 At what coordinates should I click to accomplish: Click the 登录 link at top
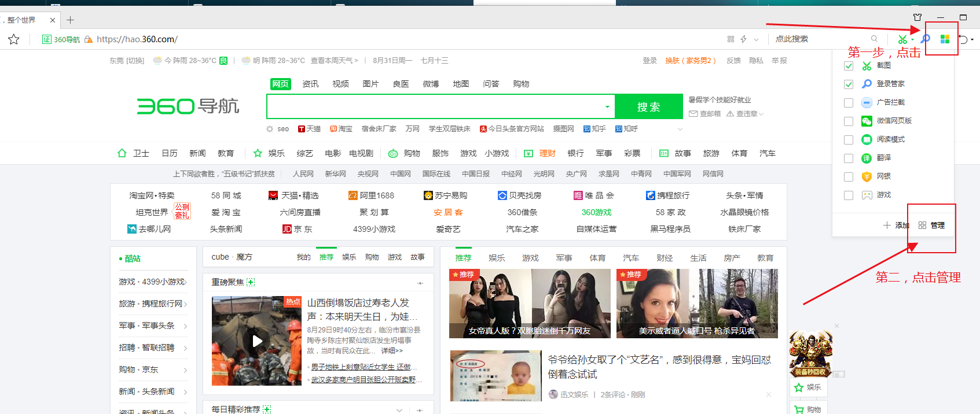click(649, 60)
